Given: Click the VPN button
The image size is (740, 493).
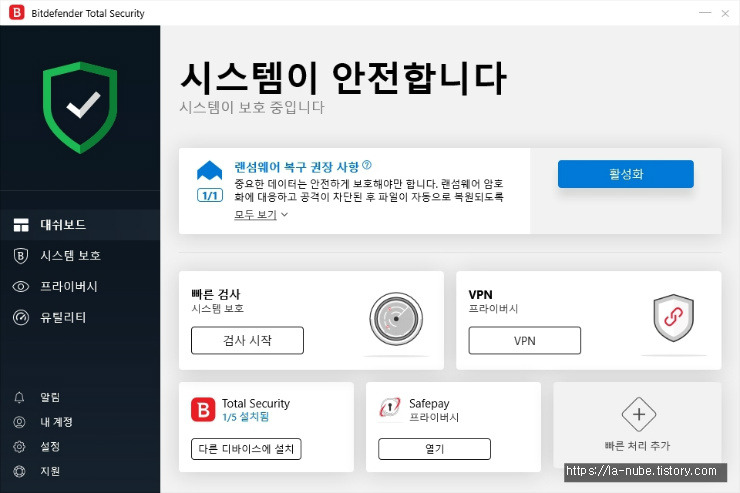Looking at the screenshot, I should click(524, 340).
